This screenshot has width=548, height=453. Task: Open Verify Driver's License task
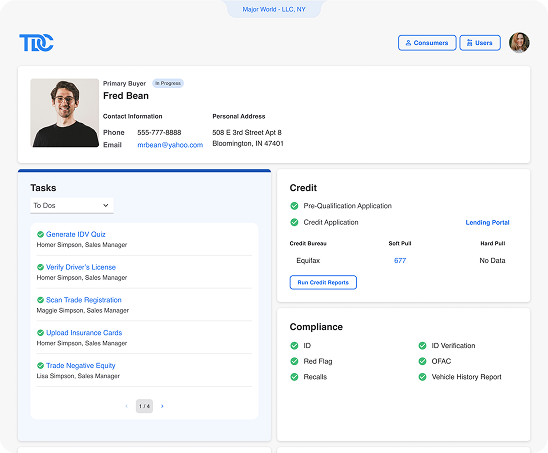click(81, 267)
